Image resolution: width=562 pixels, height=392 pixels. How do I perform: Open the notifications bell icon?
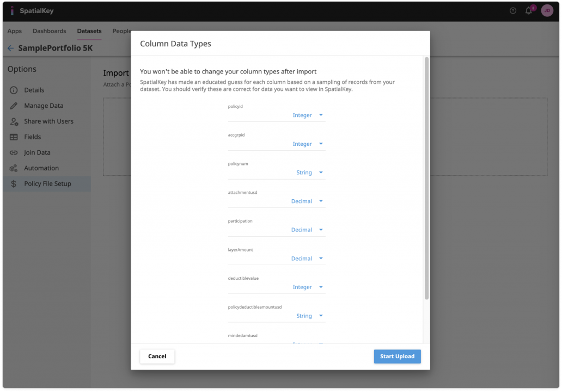tap(528, 11)
